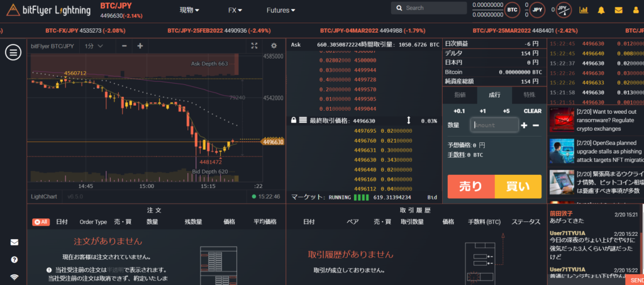Image resolution: width=644 pixels, height=285 pixels.
Task: Click the 最終取引価格 4496630 last price row
Action: coord(364,121)
